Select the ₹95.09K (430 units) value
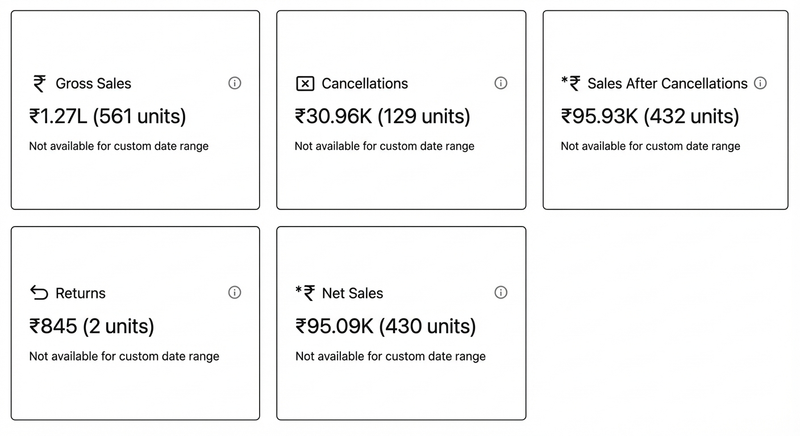The height and width of the screenshot is (436, 800). tap(385, 326)
